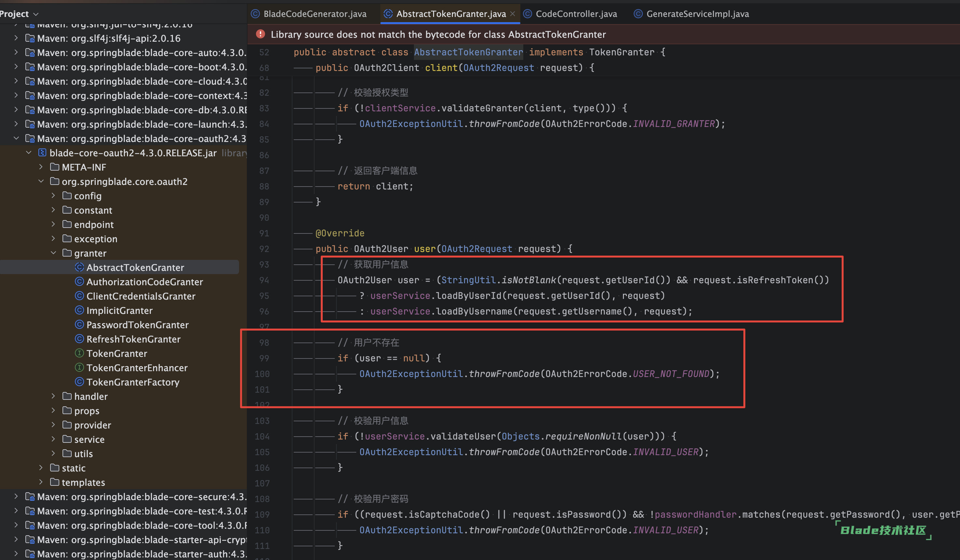960x560 pixels.
Task: Expand the provider package
Action: point(53,425)
